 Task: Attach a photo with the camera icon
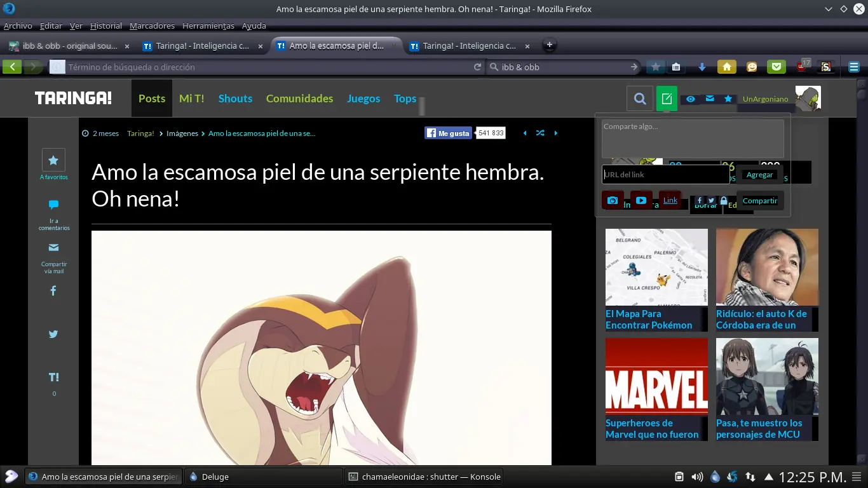(x=613, y=200)
